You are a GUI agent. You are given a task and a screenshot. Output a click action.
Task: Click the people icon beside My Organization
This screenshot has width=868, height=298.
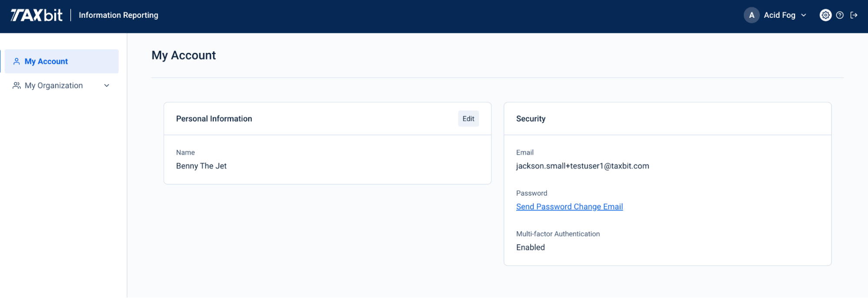[x=17, y=86]
